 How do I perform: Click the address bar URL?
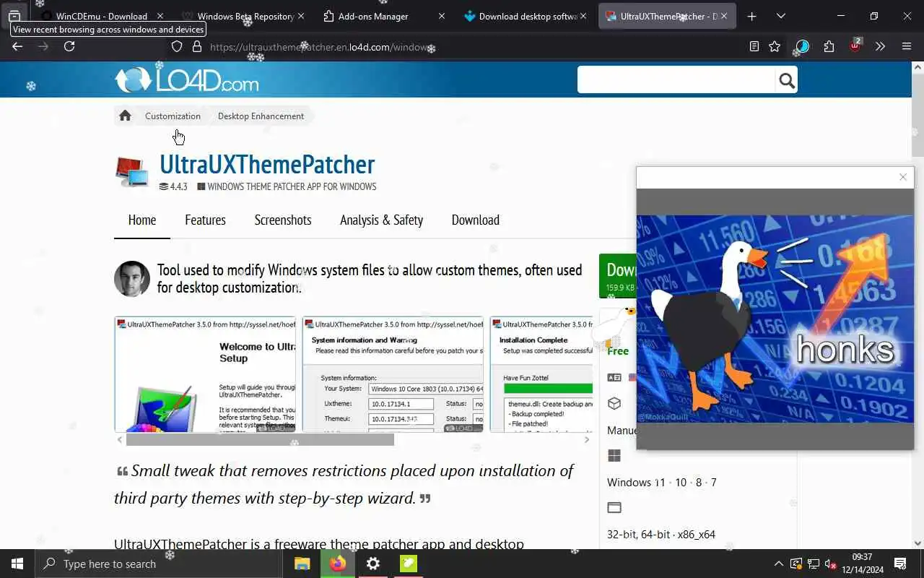[323, 47]
